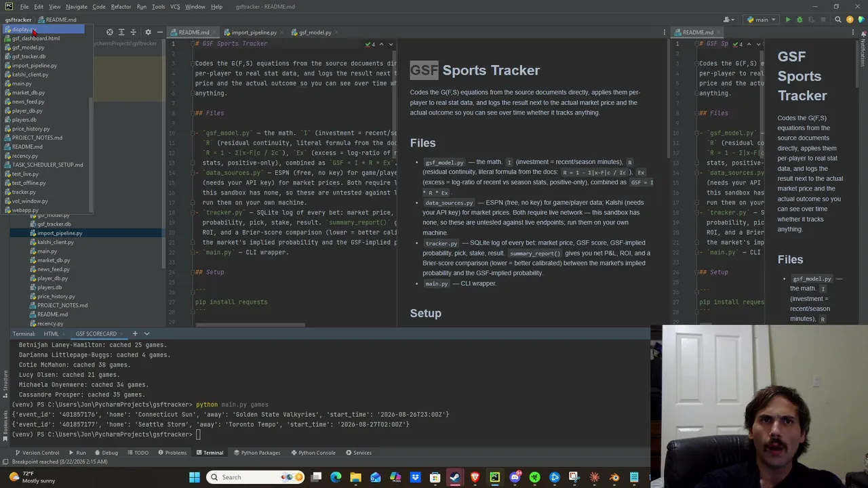Open the VCS menu
Viewport: 868px width, 488px height.
click(x=175, y=7)
